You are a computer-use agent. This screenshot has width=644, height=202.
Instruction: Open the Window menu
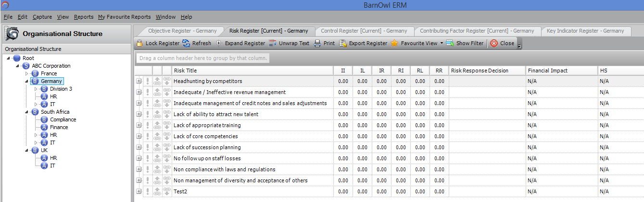coord(165,17)
